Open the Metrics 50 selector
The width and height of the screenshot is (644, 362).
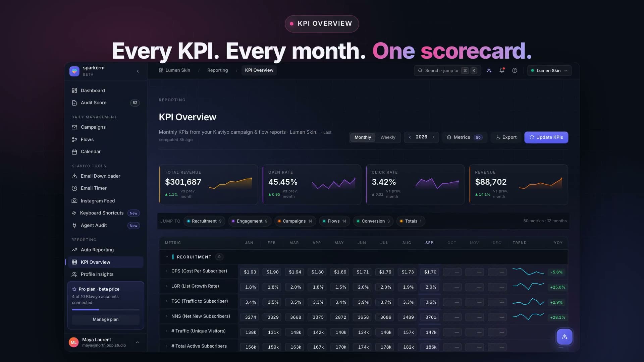[x=465, y=137]
